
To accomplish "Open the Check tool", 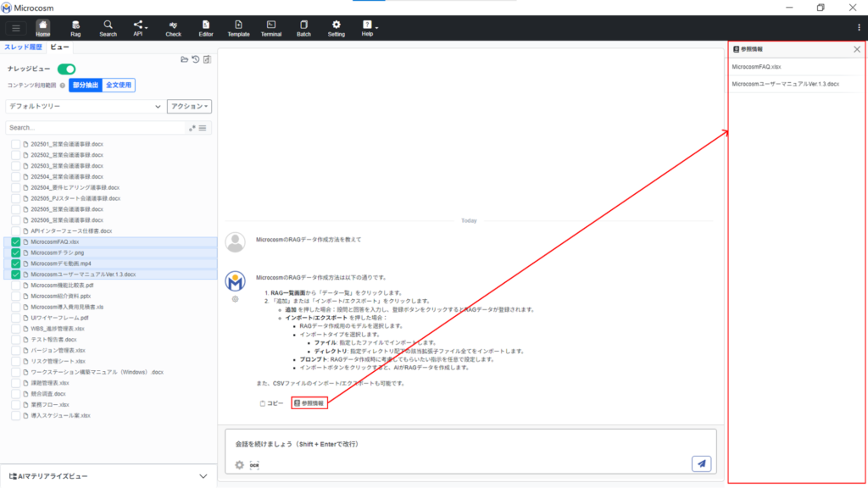I will 173,28.
